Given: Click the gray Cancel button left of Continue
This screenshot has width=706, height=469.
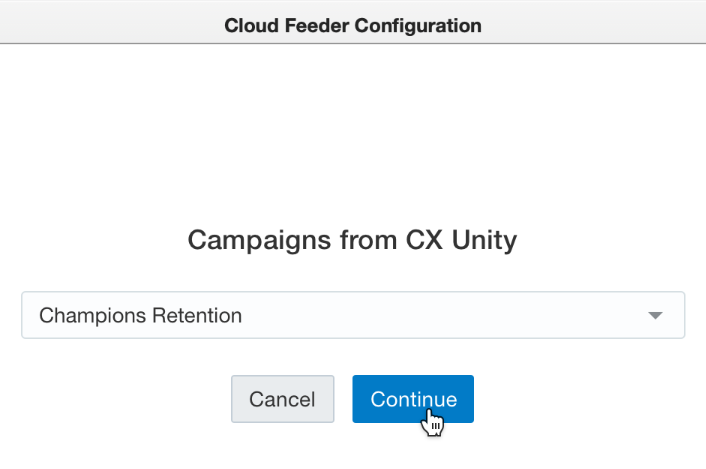Looking at the screenshot, I should pyautogui.click(x=282, y=399).
